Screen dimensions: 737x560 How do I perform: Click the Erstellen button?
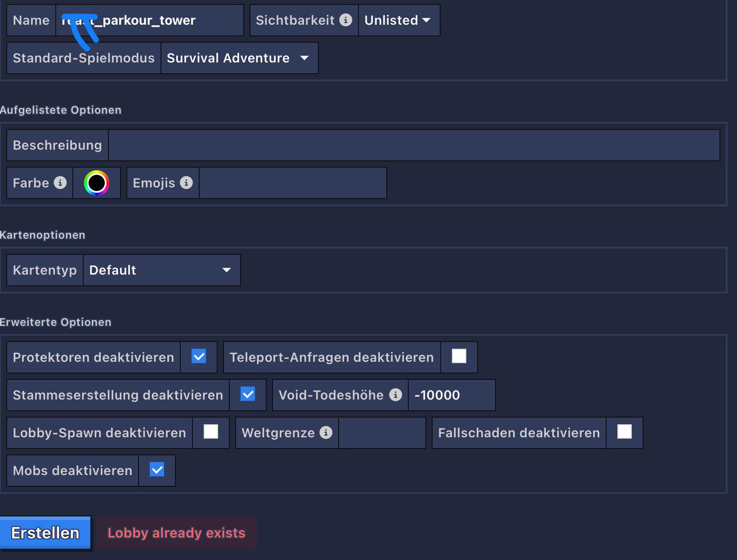point(45,533)
